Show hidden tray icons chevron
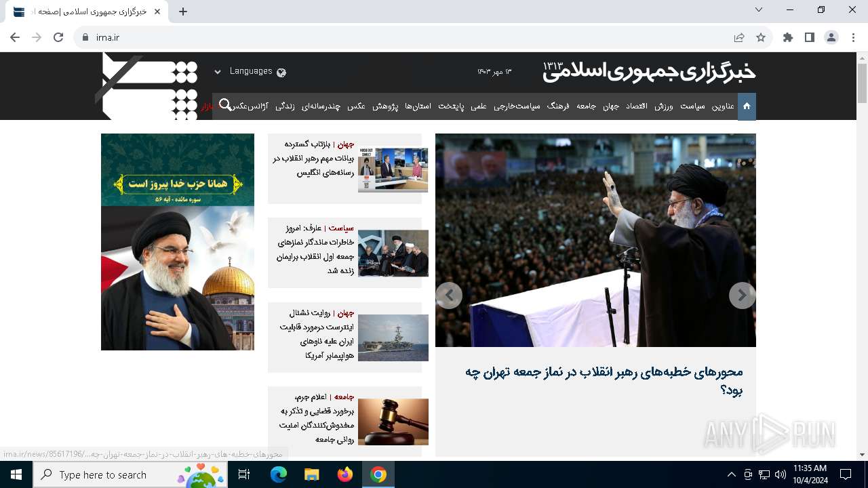Screen dimensions: 868x488 pos(731,474)
